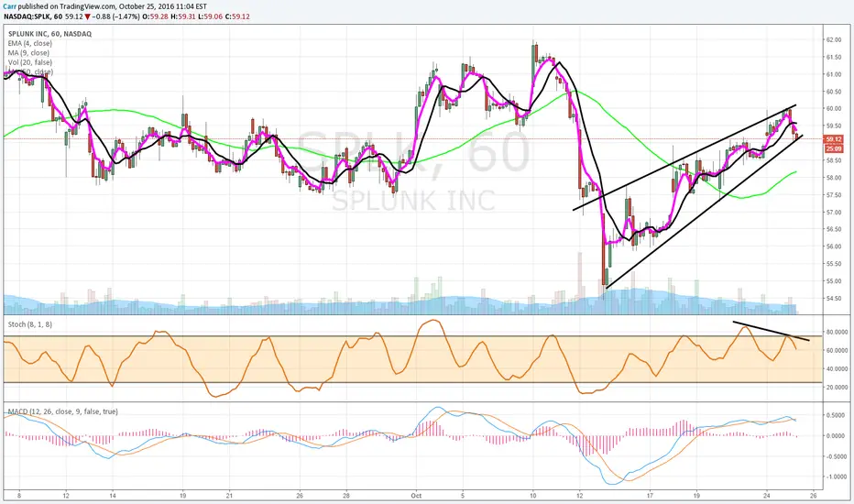This screenshot has height=504, width=854.
Task: Select the 'Stoch (8, 1, 8)' indicator label
Action: tap(30, 324)
